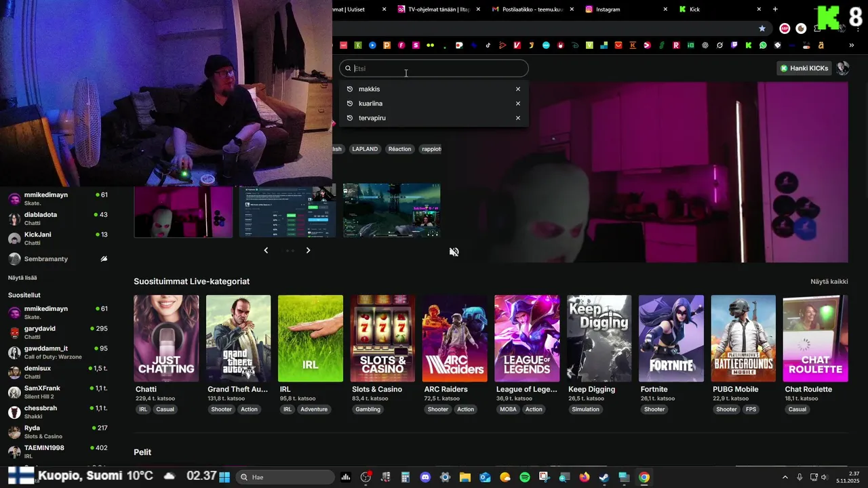This screenshot has height=488, width=868.
Task: Click into the Etsi search field
Action: point(434,68)
